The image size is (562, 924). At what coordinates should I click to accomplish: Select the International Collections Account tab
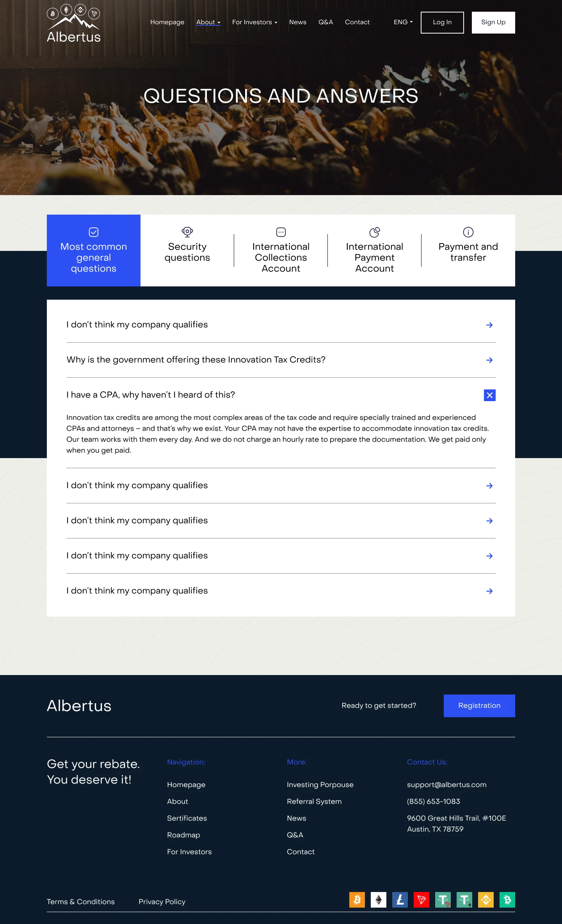pos(281,251)
